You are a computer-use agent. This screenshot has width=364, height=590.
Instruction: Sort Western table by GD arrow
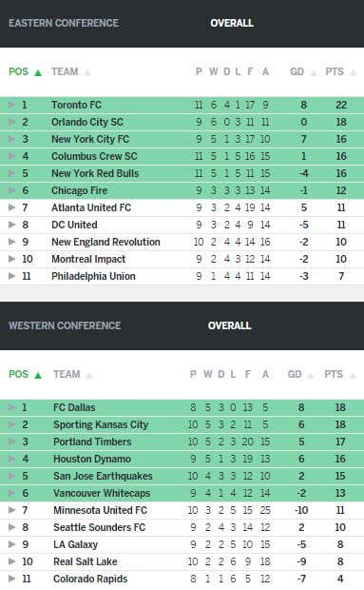coord(311,375)
